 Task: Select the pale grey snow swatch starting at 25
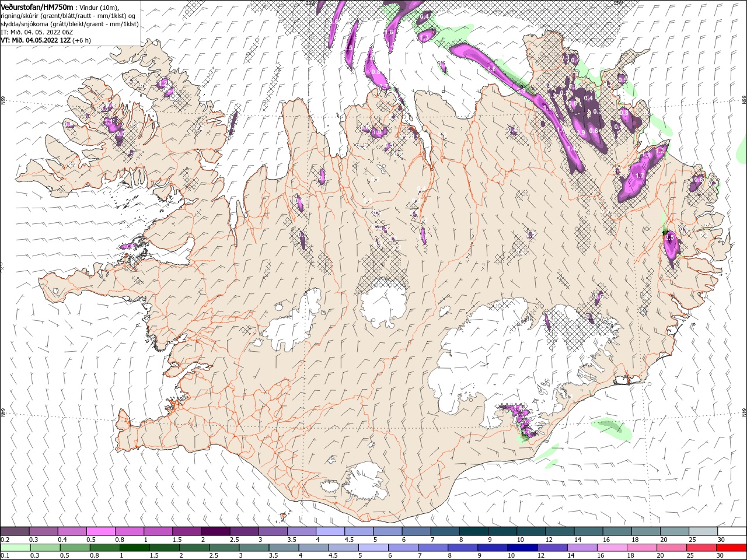[702, 531]
